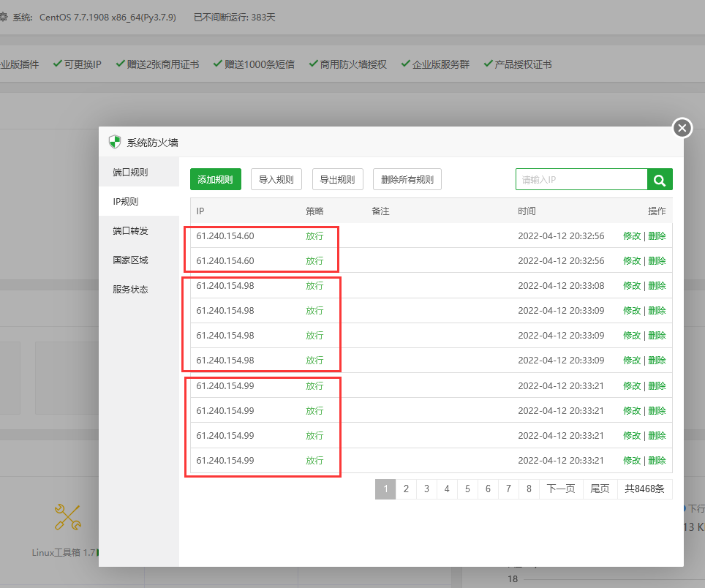The height and width of the screenshot is (588, 705).
Task: Select IP 61.240.154.98 at 20:33:08
Action: point(225,286)
